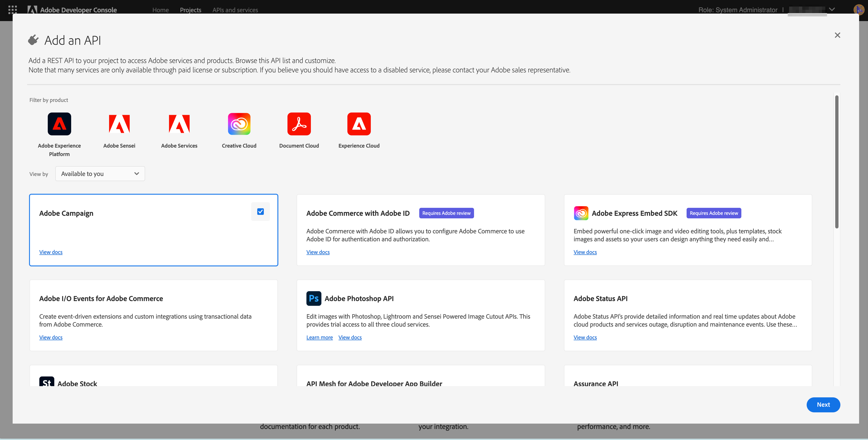Filter by Adobe Experience Platform icon
This screenshot has height=440, width=868.
[x=59, y=124]
